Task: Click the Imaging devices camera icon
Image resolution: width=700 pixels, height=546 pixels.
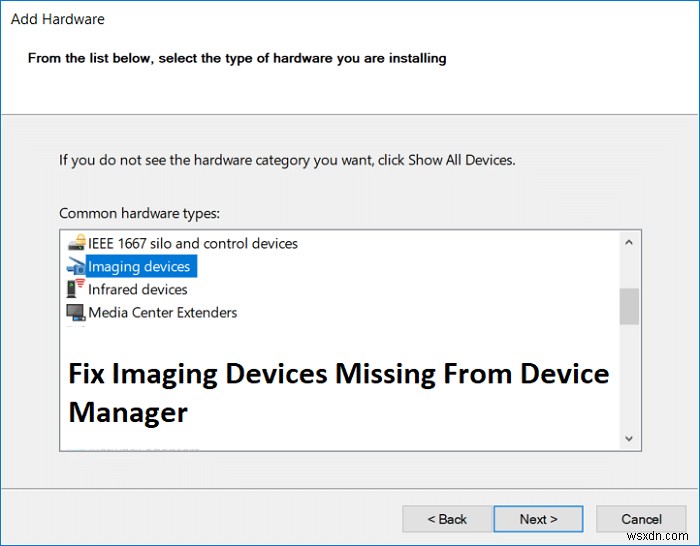Action: pos(76,266)
